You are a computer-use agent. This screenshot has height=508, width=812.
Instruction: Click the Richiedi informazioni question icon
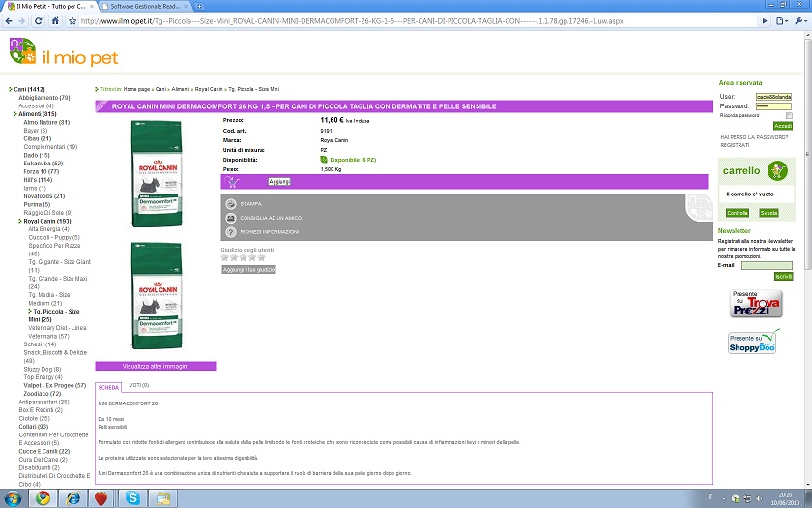(x=231, y=232)
